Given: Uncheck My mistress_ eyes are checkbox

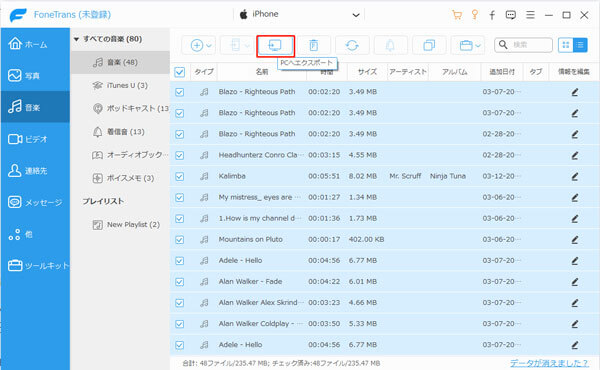Looking at the screenshot, I should (x=179, y=197).
